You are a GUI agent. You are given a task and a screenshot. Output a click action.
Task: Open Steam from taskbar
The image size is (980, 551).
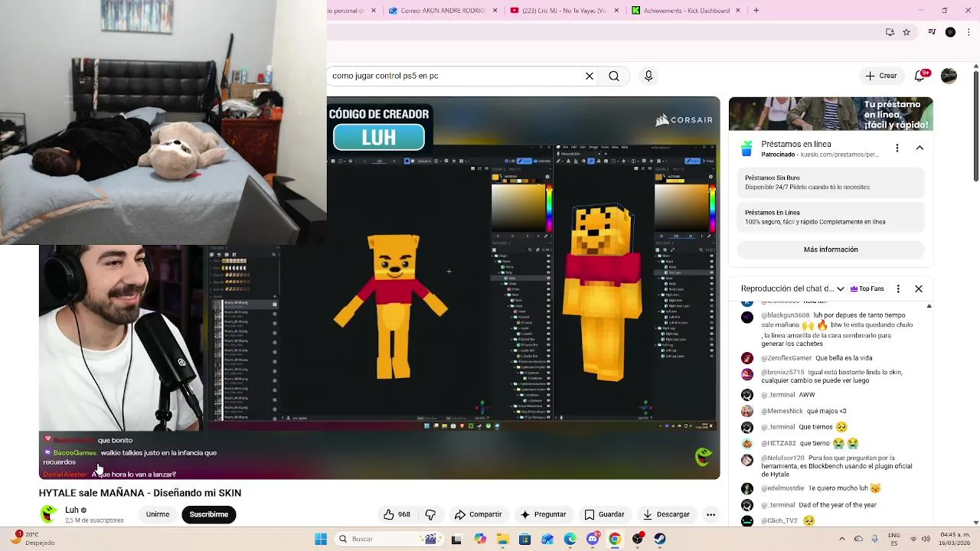(660, 539)
